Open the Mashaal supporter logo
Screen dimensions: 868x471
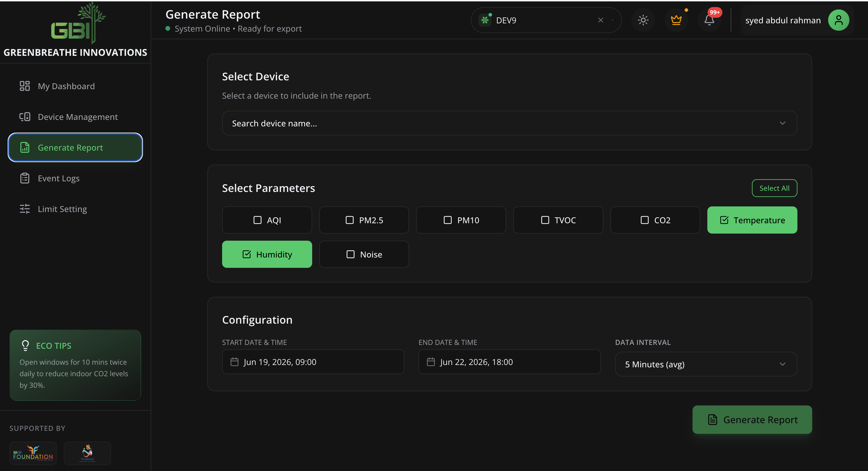[87, 453]
